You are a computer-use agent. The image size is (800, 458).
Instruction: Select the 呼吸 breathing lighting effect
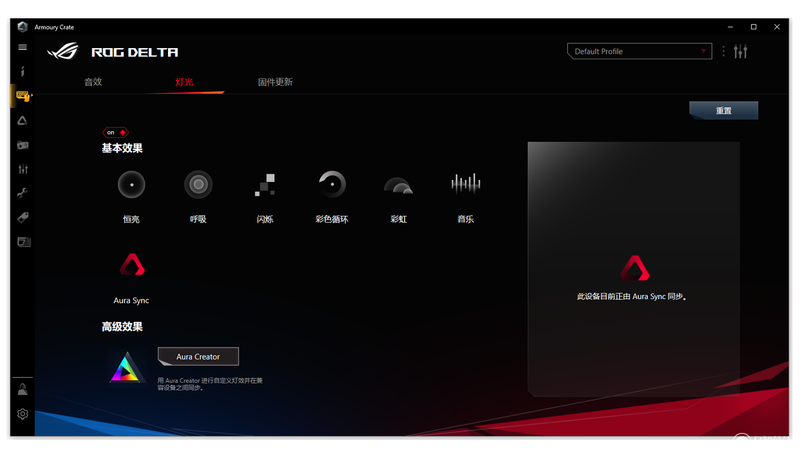coord(198,185)
